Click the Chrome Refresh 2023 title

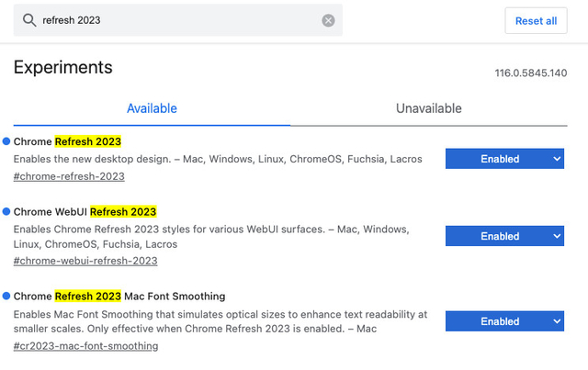click(x=67, y=141)
